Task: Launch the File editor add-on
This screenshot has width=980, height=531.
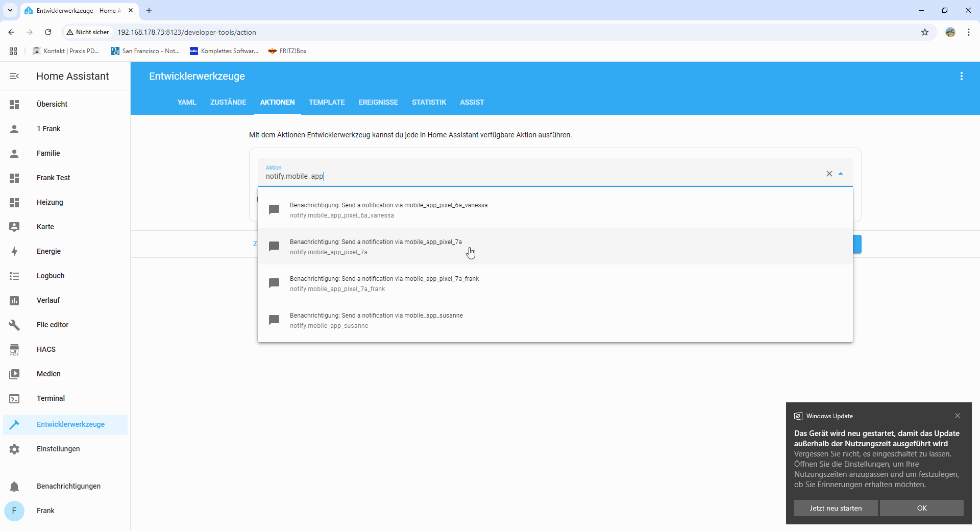Action: pos(65,325)
